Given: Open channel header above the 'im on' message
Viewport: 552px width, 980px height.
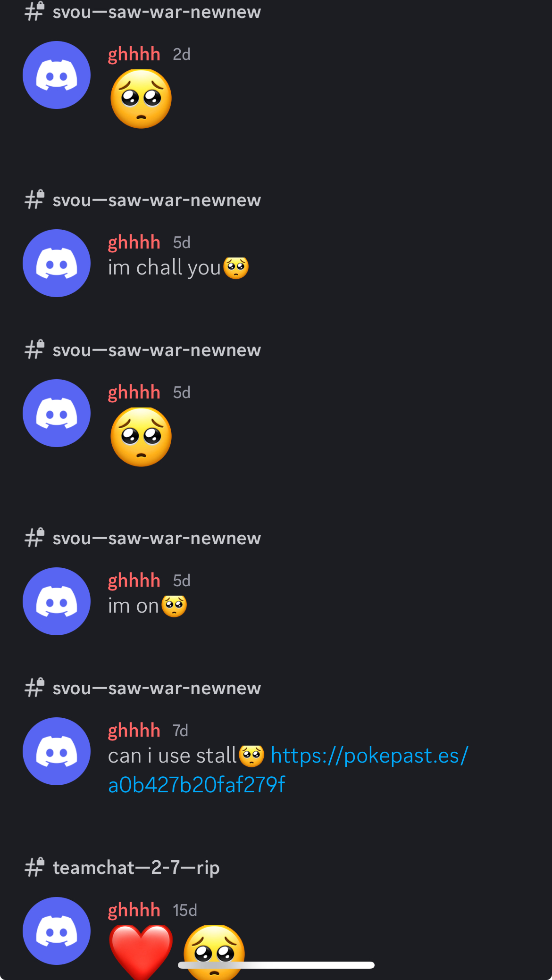Looking at the screenshot, I should point(157,538).
